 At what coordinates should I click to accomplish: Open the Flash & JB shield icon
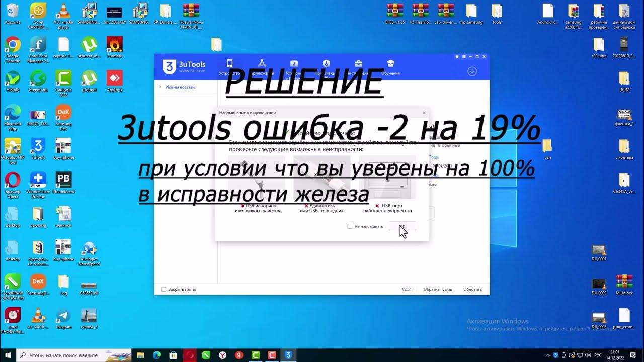[326, 63]
